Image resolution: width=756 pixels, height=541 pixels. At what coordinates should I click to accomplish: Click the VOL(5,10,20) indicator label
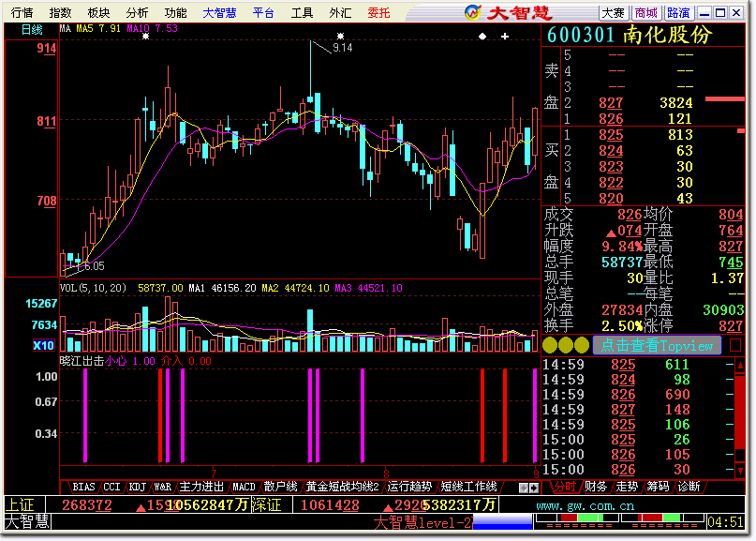93,288
